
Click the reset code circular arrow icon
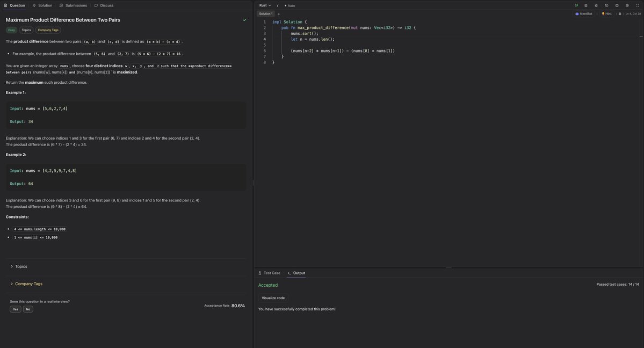coord(606,5)
